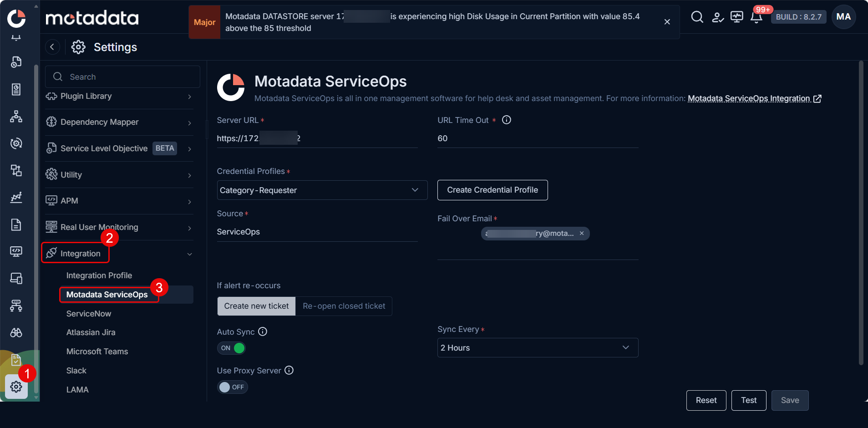Click settings Search input field
The width and height of the screenshot is (868, 428).
tap(122, 76)
